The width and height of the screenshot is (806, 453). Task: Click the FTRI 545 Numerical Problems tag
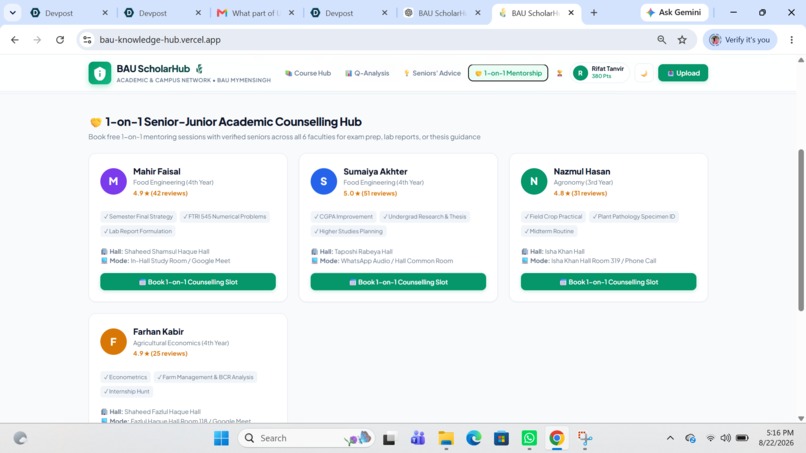click(225, 216)
